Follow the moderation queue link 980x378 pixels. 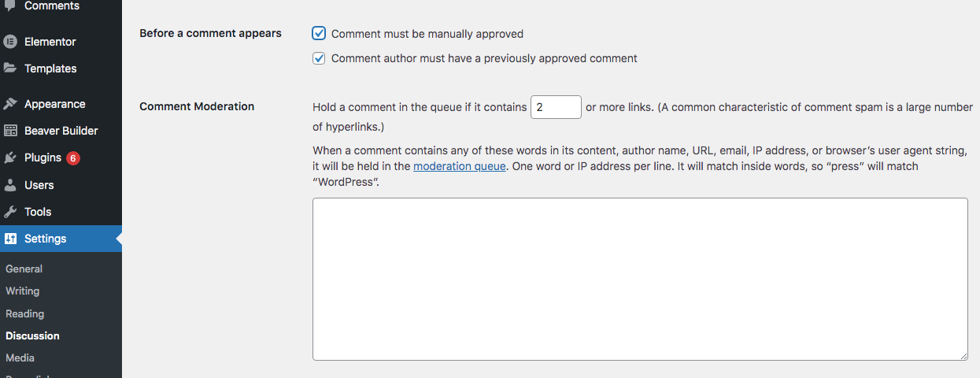(x=459, y=166)
